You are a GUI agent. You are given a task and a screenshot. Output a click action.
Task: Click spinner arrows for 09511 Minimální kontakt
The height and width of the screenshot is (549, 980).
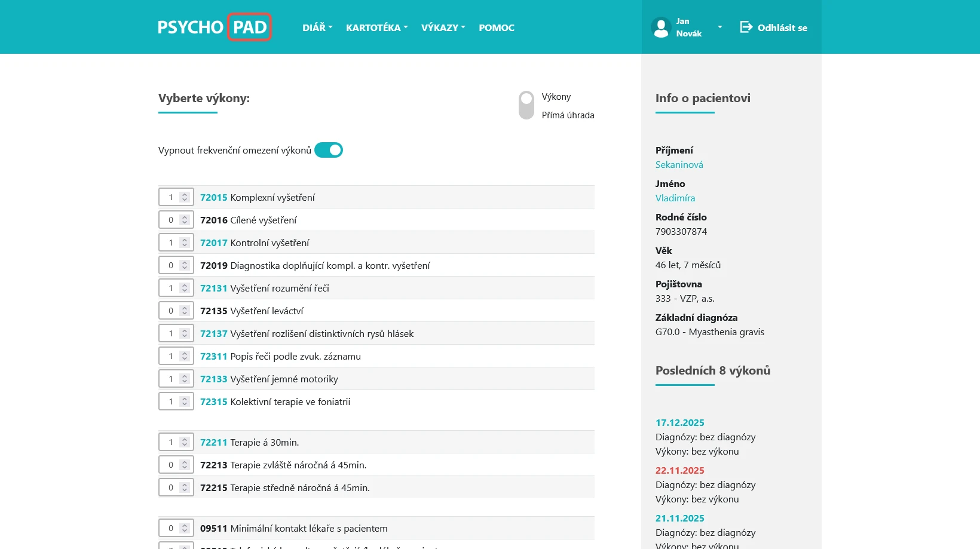pos(185,528)
